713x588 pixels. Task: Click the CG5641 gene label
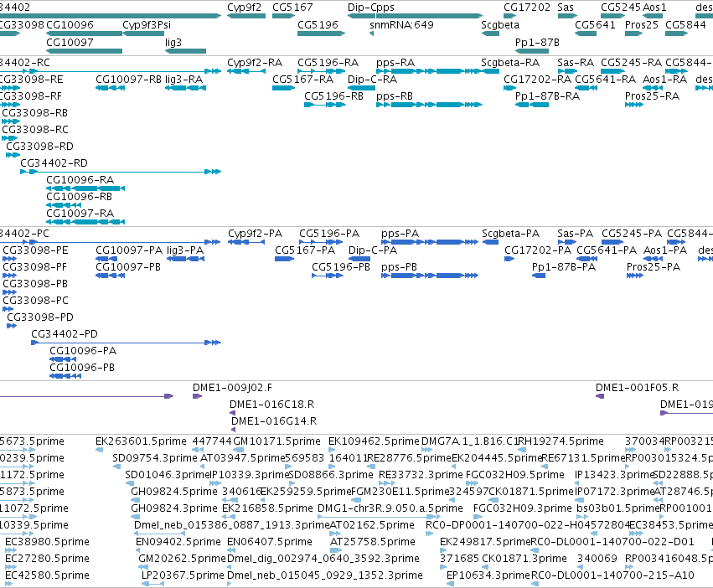(595, 24)
